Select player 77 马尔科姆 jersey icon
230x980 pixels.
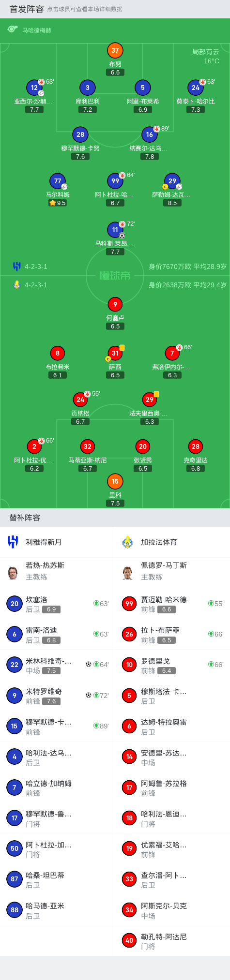point(58,181)
